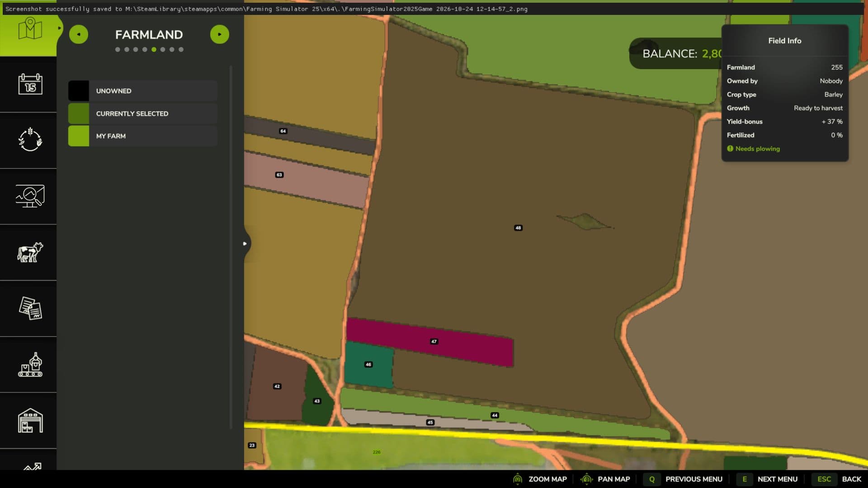Click the black Unowned color swatch
Image resolution: width=868 pixels, height=488 pixels.
click(x=79, y=91)
